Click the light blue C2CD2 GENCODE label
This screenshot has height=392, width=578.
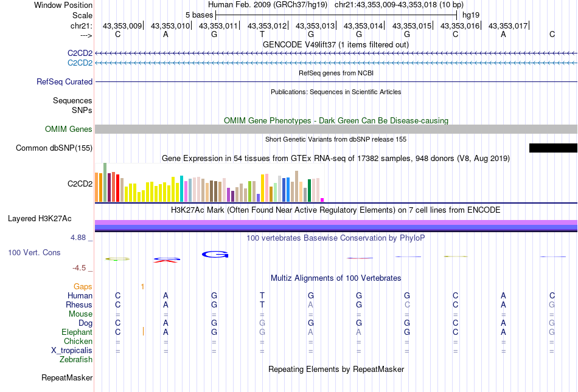(x=80, y=63)
